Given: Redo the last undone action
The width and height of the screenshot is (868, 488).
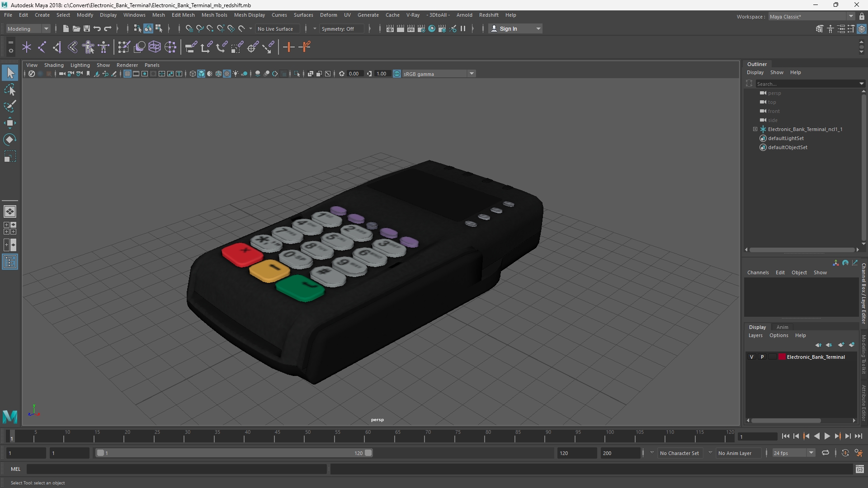Looking at the screenshot, I should [x=108, y=28].
